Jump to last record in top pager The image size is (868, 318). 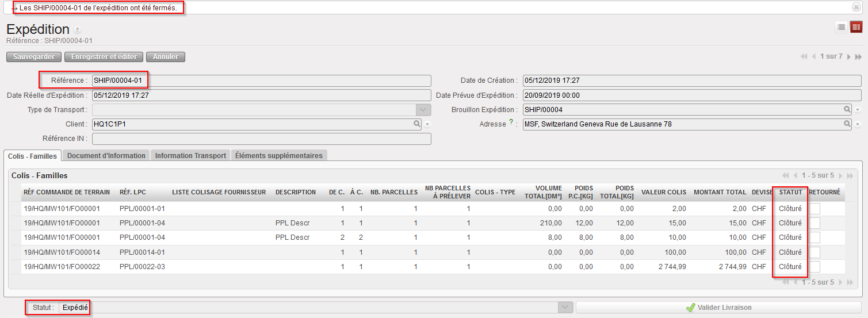point(858,57)
